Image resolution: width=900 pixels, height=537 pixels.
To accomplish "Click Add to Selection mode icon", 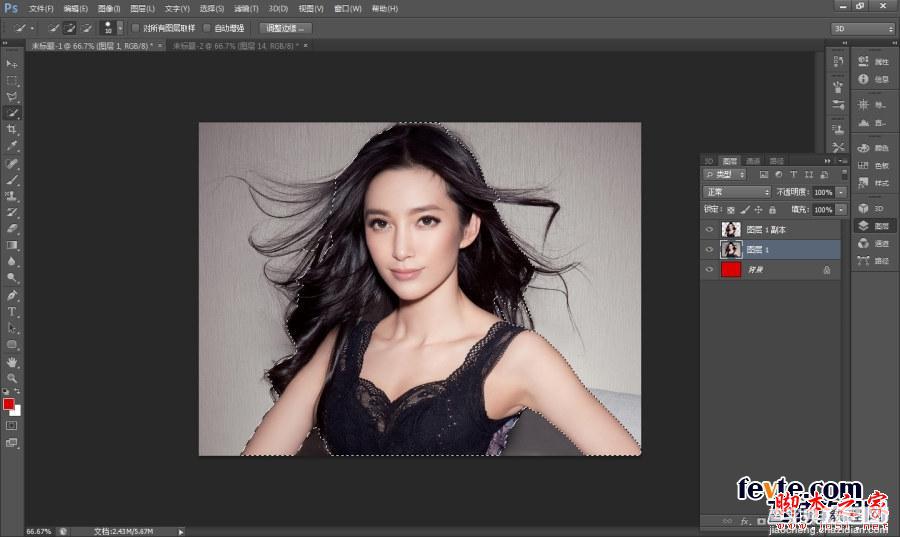I will 70,28.
